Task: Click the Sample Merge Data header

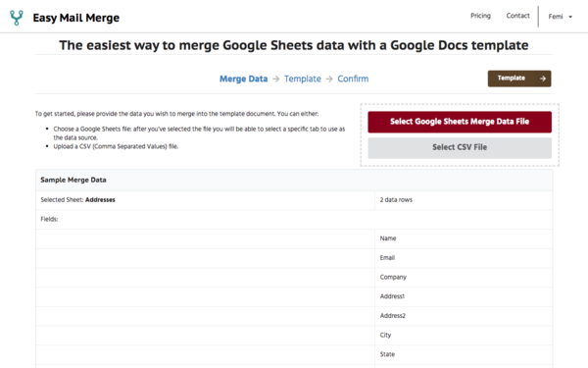Action: coord(73,180)
